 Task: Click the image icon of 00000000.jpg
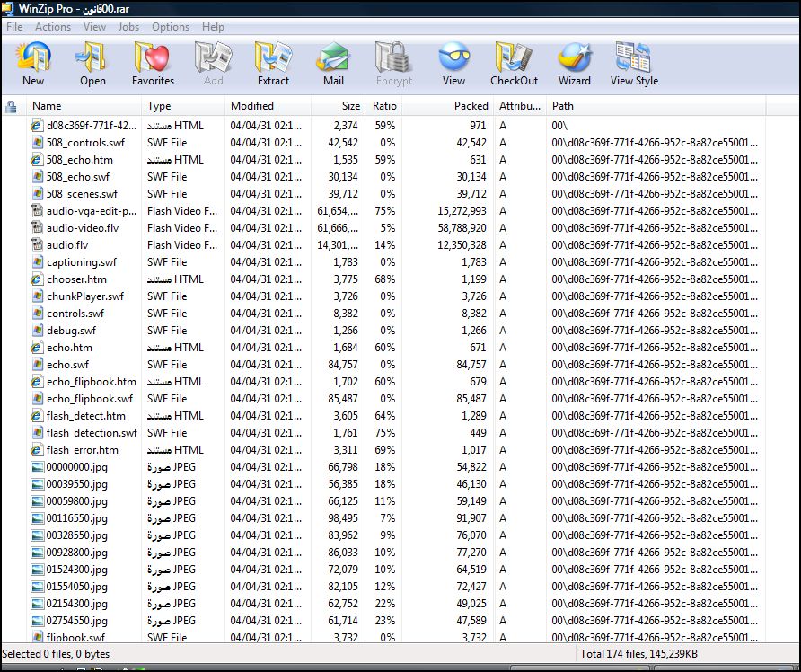(38, 467)
